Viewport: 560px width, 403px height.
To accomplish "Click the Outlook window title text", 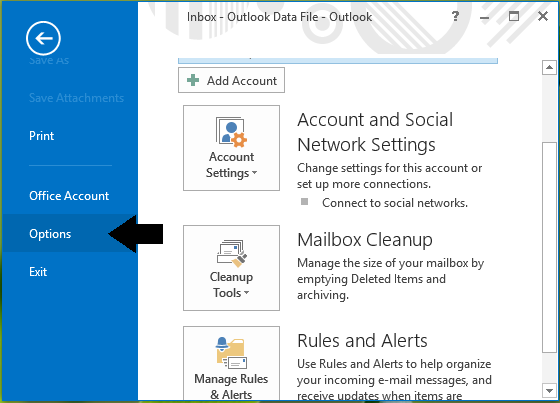I will (x=279, y=17).
